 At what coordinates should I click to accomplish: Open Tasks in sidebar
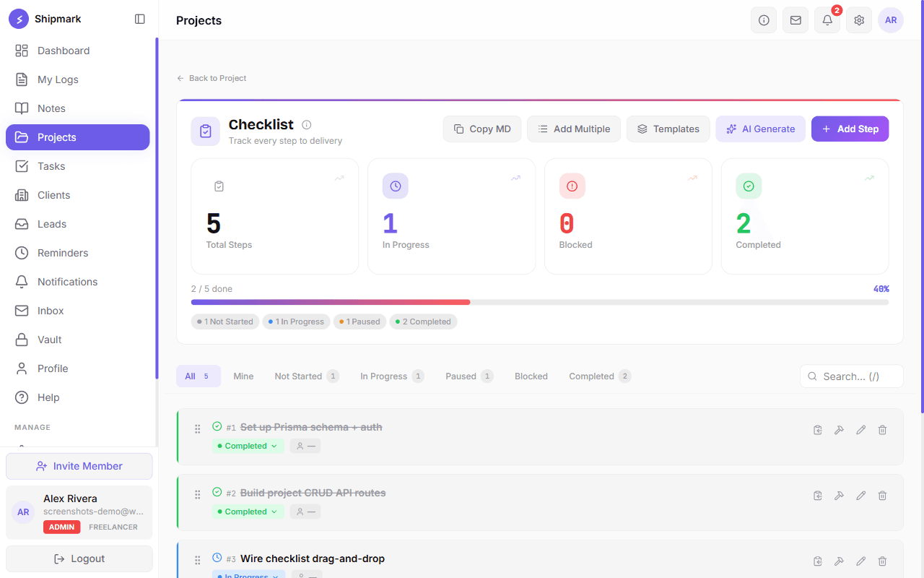tap(78, 166)
